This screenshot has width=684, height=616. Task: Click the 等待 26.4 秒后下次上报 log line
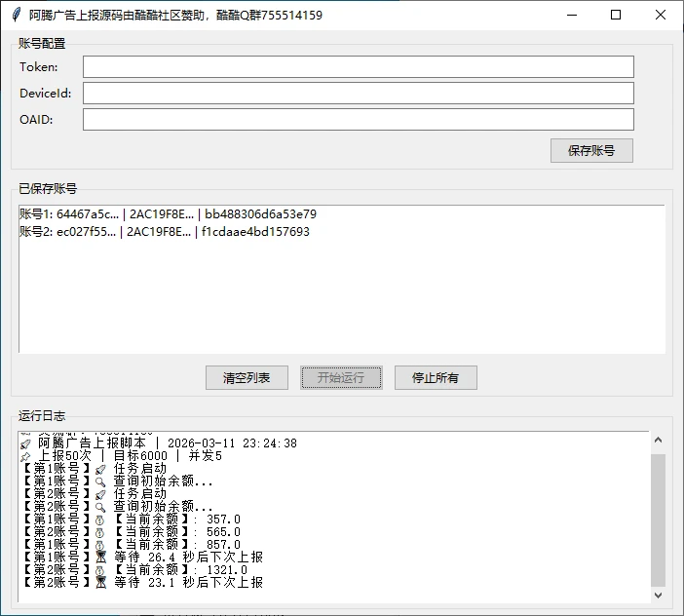click(x=142, y=558)
